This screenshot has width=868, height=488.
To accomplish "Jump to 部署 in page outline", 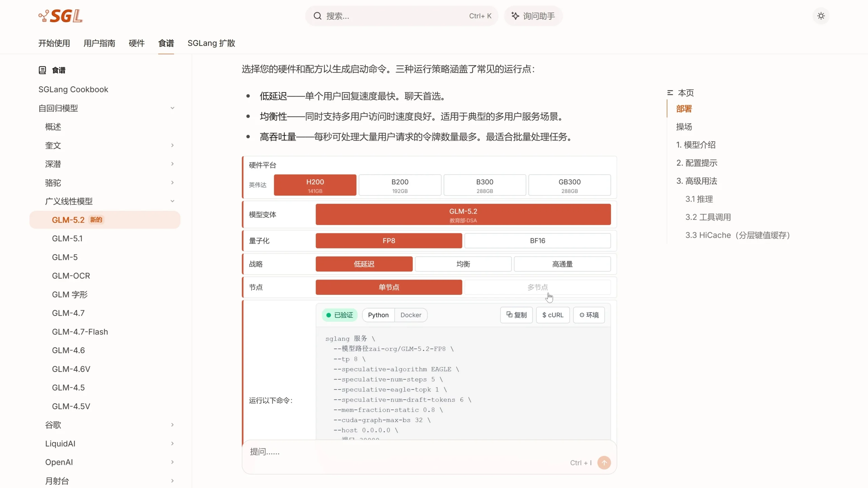I will pos(684,109).
